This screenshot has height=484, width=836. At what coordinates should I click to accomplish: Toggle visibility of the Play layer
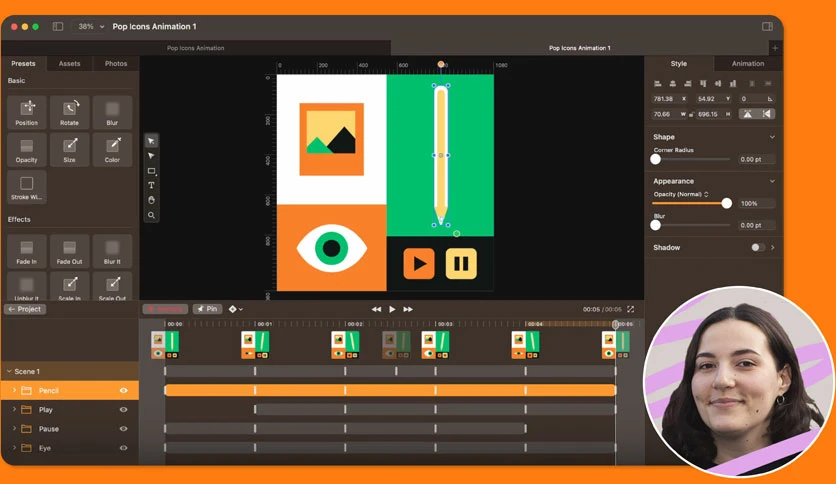[124, 410]
